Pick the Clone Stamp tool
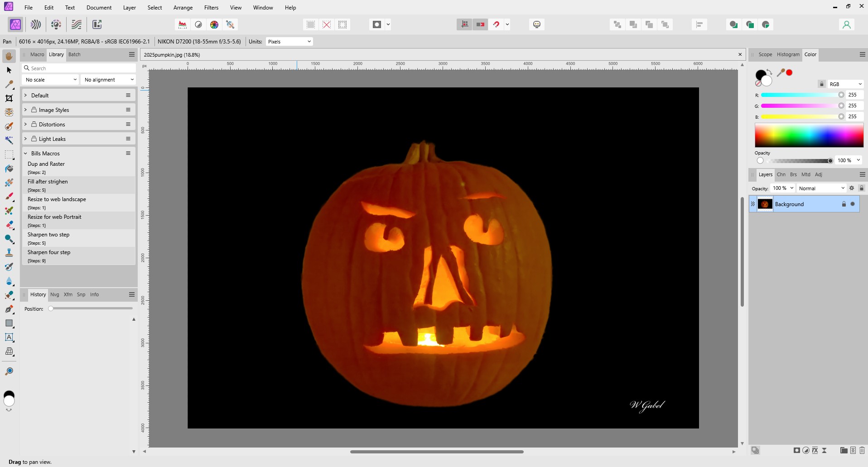The width and height of the screenshot is (868, 467). (9, 253)
